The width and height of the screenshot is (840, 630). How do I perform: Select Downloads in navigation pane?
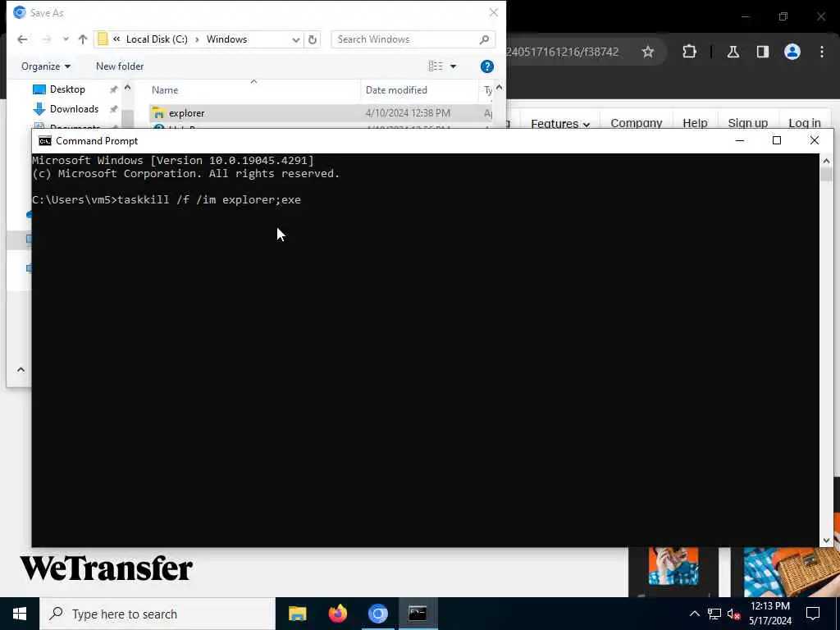point(74,109)
